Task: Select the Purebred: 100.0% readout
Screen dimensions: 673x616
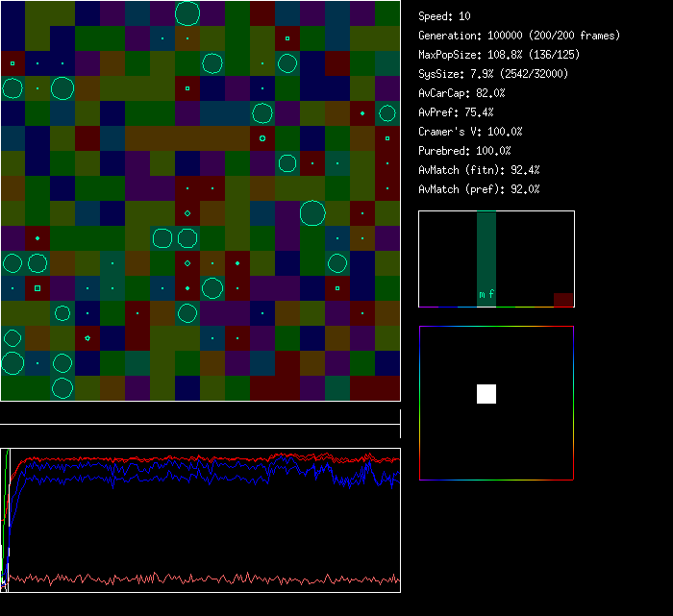Action: [x=465, y=151]
